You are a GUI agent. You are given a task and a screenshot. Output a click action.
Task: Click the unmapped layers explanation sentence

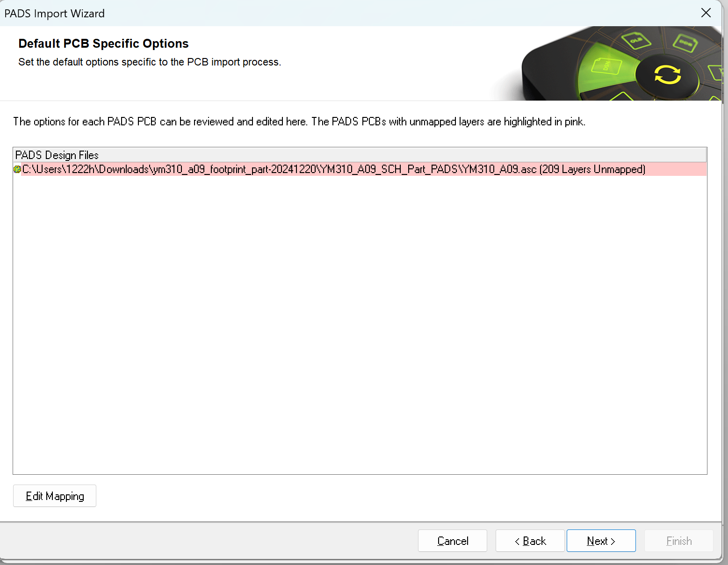click(x=299, y=122)
